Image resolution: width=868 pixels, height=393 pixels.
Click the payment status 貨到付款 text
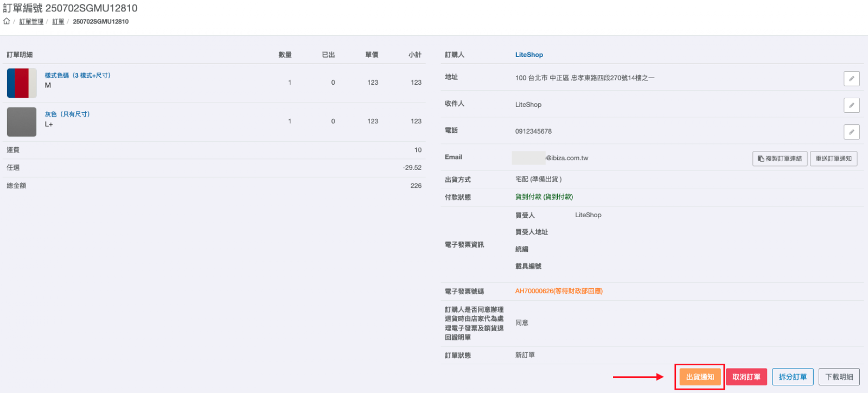coord(544,197)
